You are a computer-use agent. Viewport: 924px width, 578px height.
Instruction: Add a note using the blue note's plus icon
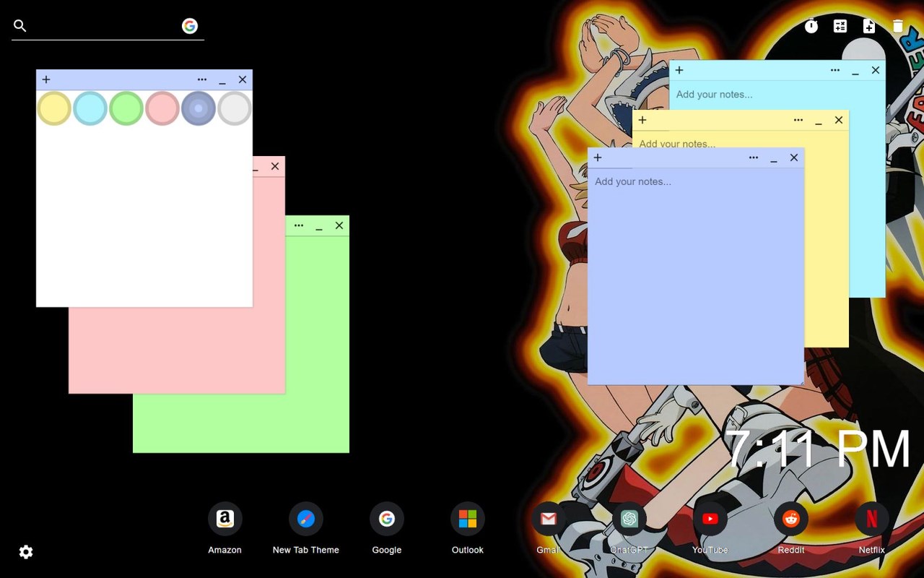click(598, 158)
